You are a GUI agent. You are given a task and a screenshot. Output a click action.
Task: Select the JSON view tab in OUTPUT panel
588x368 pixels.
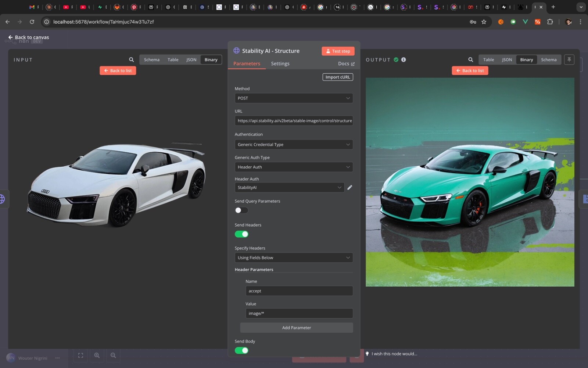click(x=507, y=60)
